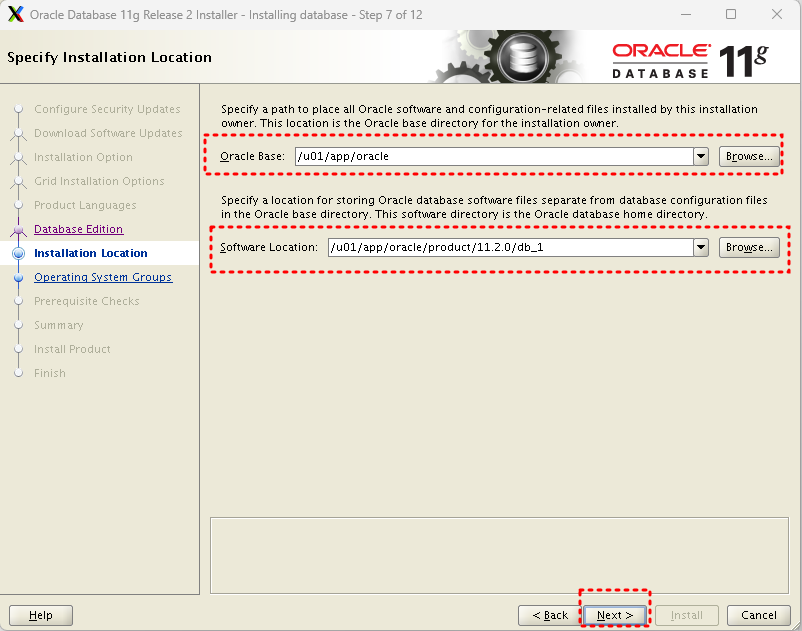Click the Grid Installation Options step

click(x=99, y=181)
